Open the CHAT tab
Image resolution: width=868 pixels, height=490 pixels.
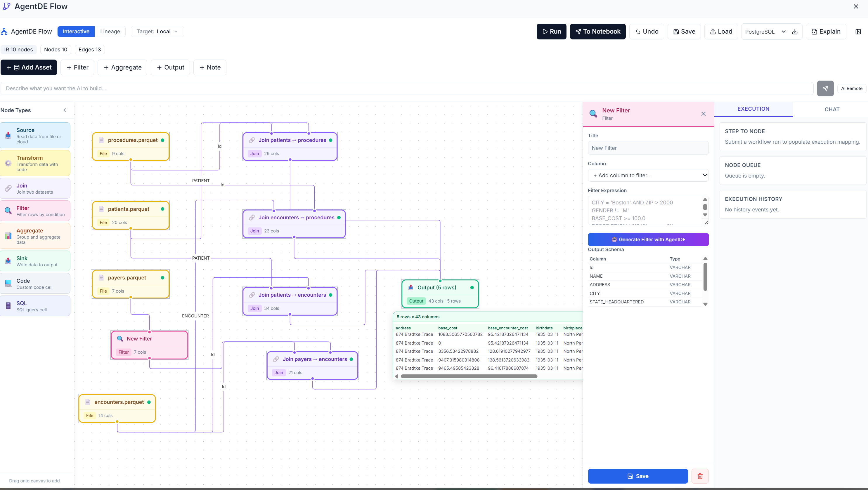[831, 109]
